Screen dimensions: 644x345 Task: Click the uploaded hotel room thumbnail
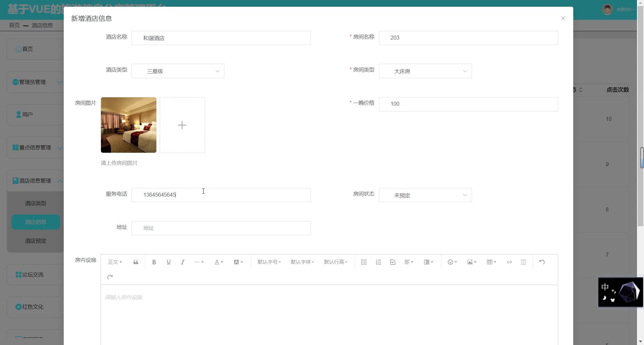128,125
